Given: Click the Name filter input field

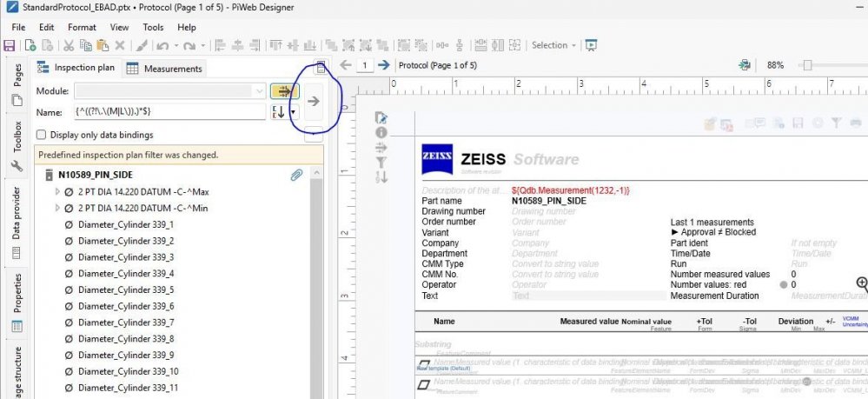Looking at the screenshot, I should [169, 112].
